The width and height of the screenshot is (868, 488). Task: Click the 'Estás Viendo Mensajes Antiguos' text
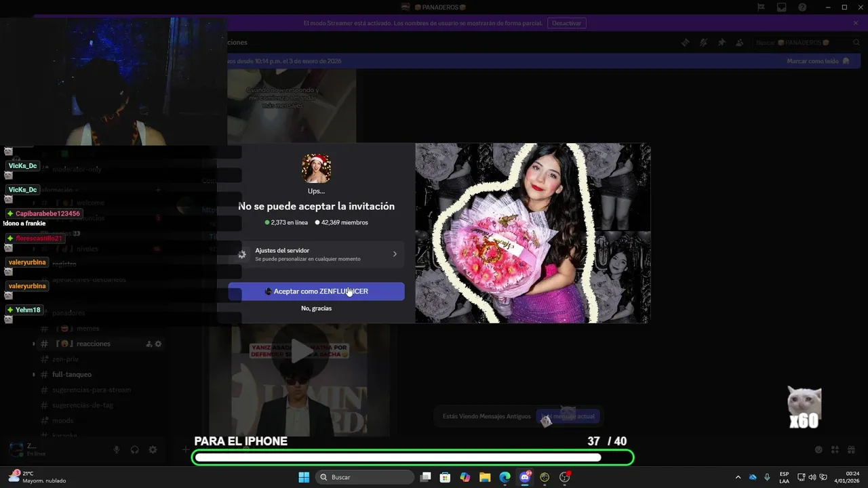486,416
